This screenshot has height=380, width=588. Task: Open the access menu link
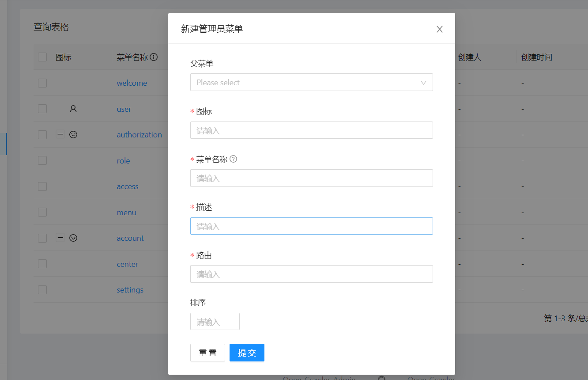pyautogui.click(x=128, y=186)
